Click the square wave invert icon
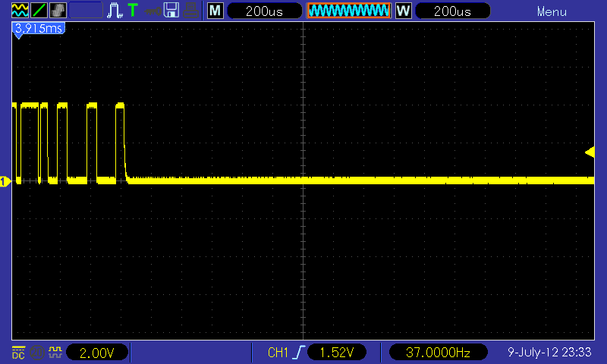 click(55, 353)
